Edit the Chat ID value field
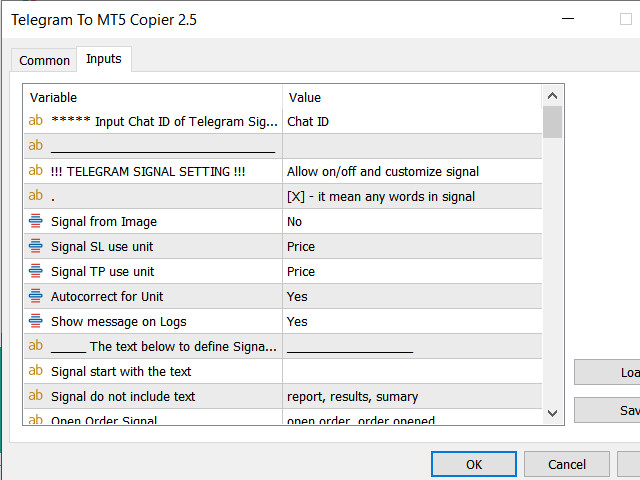The image size is (640, 480). 412,121
